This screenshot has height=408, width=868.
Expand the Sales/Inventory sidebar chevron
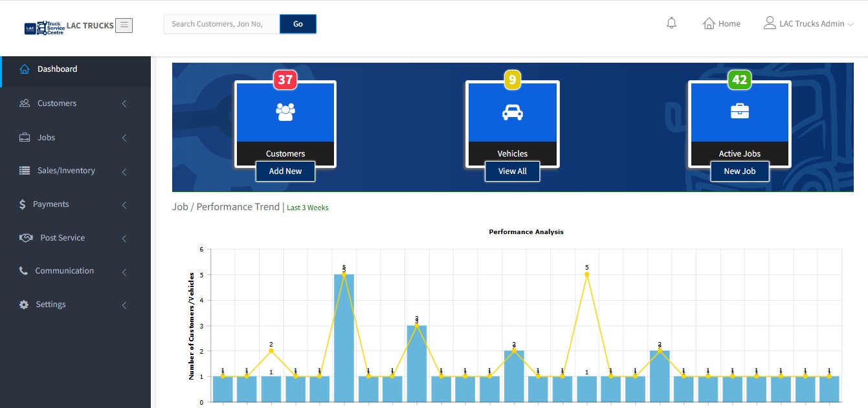click(x=124, y=171)
